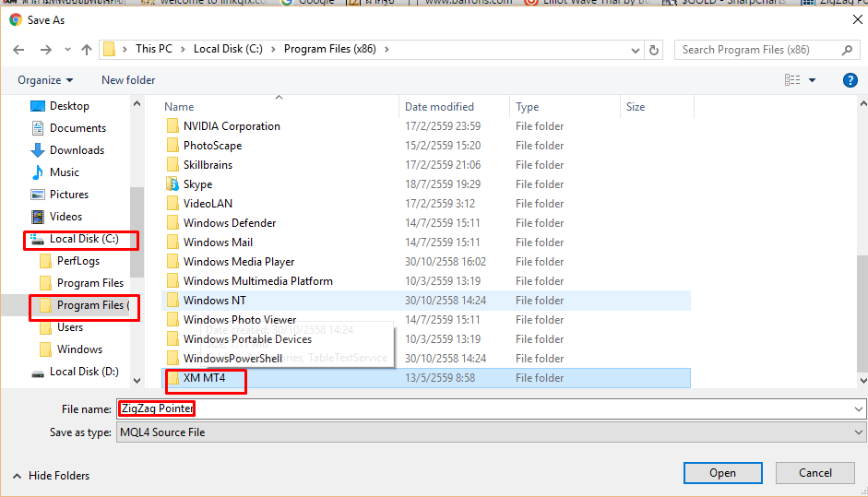Select the NVIDIA Corporation folder

(x=232, y=126)
